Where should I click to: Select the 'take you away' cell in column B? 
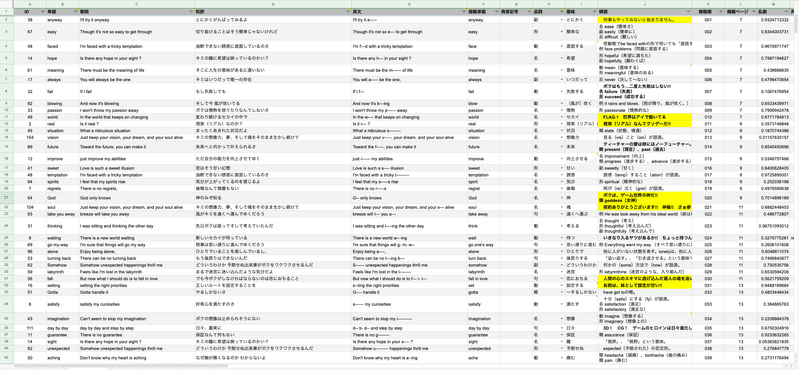62,214
